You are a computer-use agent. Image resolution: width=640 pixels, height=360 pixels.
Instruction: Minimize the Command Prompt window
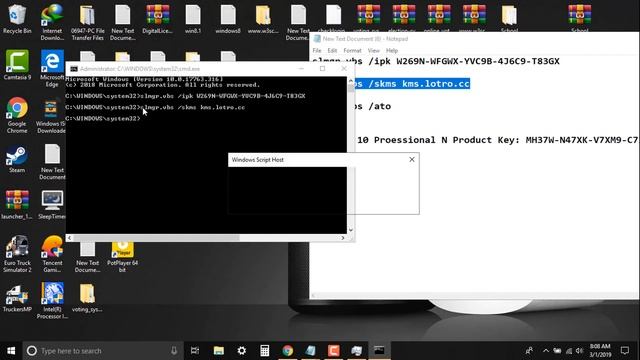click(301, 69)
